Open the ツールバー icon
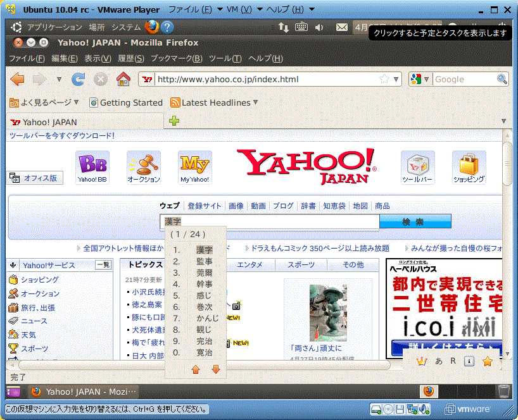518x420 pixels. 417,167
